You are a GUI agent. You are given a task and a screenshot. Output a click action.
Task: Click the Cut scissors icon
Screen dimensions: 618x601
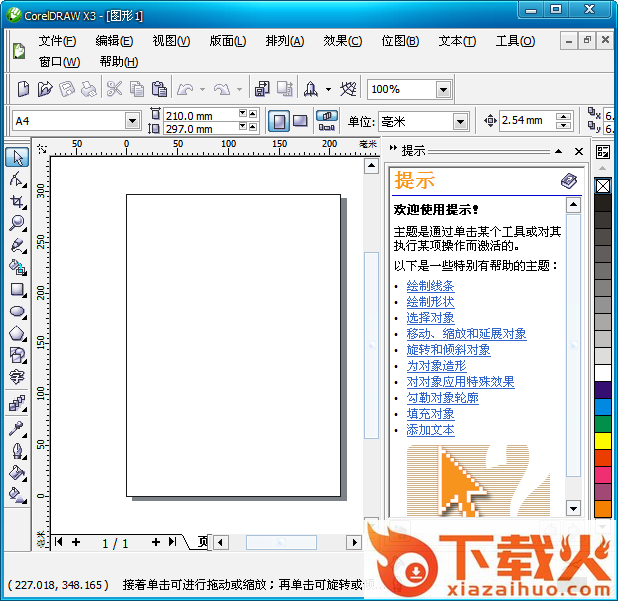point(114,89)
